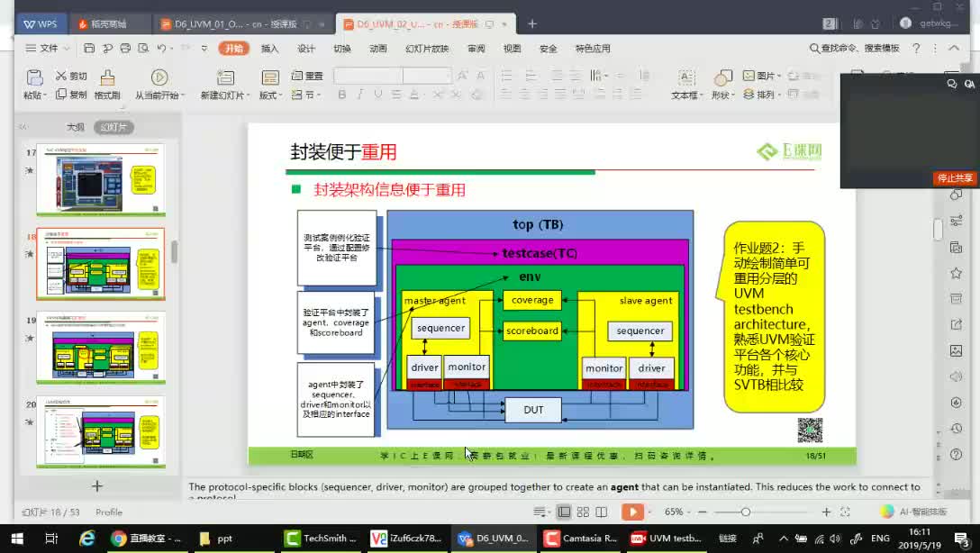The width and height of the screenshot is (980, 553).
Task: Click the history clock icon in right sidebar
Action: tap(956, 428)
